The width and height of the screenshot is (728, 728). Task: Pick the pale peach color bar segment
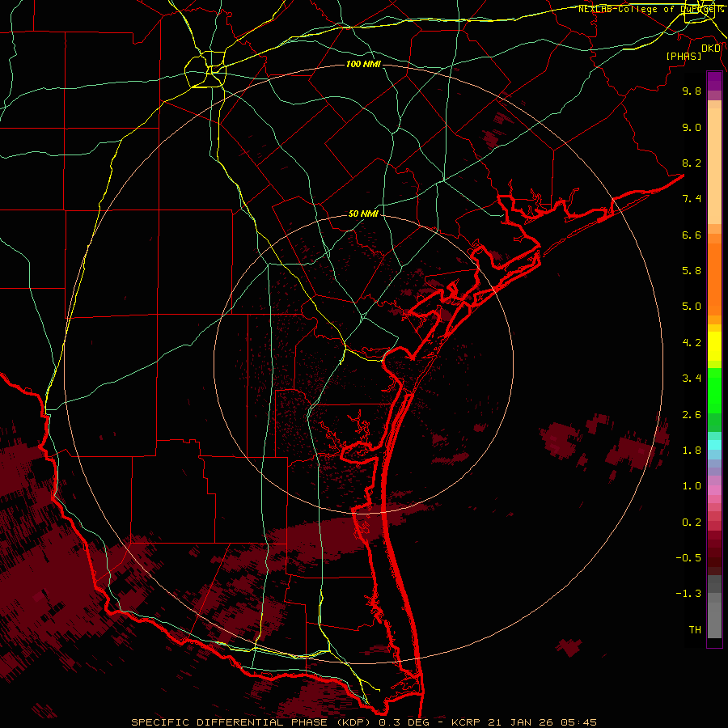(714, 166)
